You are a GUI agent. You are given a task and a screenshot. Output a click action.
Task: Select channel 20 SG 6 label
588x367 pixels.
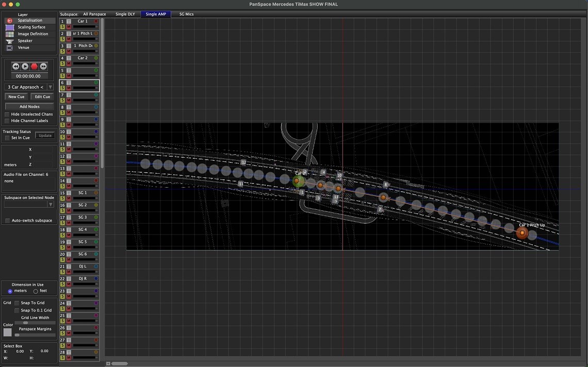click(83, 254)
